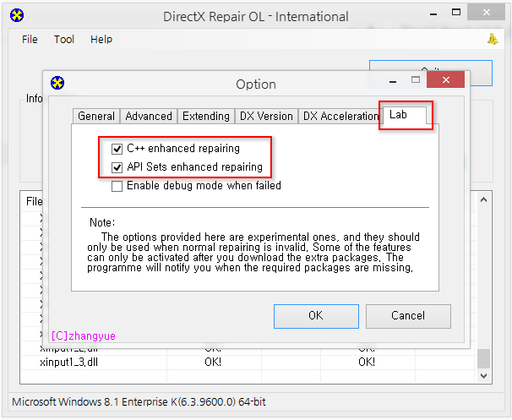Click the file list scrollbar thumb
512x420 pixels.
483,358
